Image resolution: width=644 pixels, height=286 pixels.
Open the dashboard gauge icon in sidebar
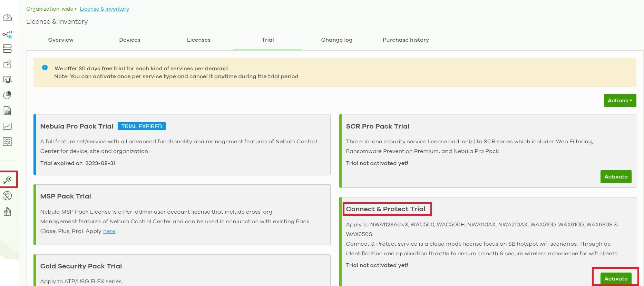coord(7,18)
